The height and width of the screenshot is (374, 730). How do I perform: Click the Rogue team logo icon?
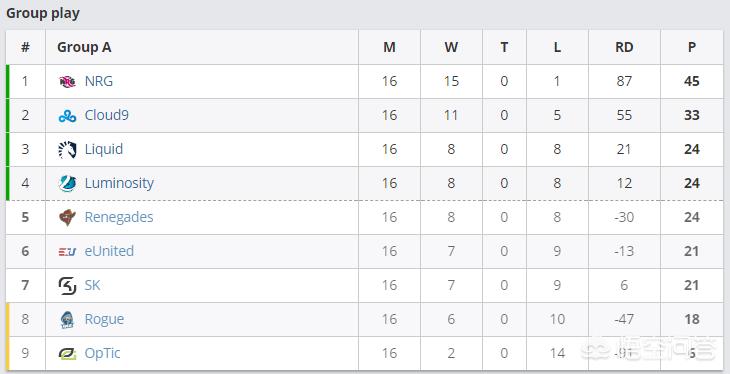tap(68, 320)
